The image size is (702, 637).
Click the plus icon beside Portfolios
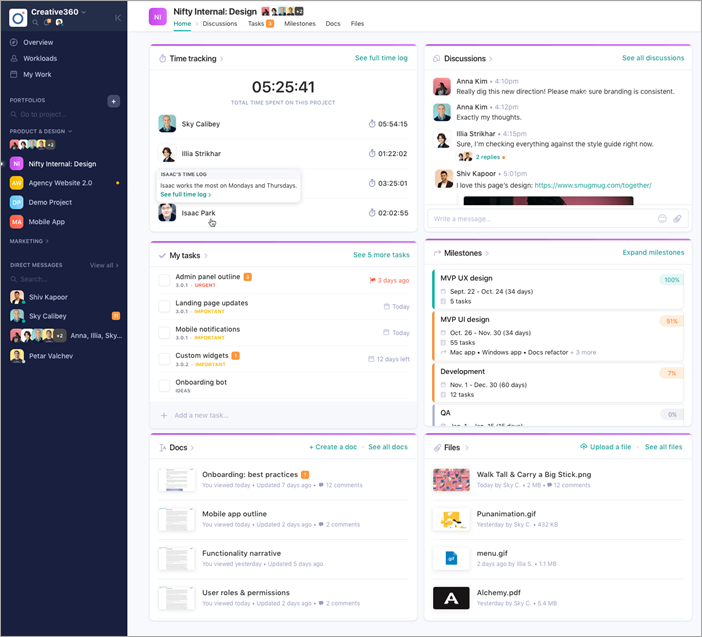[113, 101]
